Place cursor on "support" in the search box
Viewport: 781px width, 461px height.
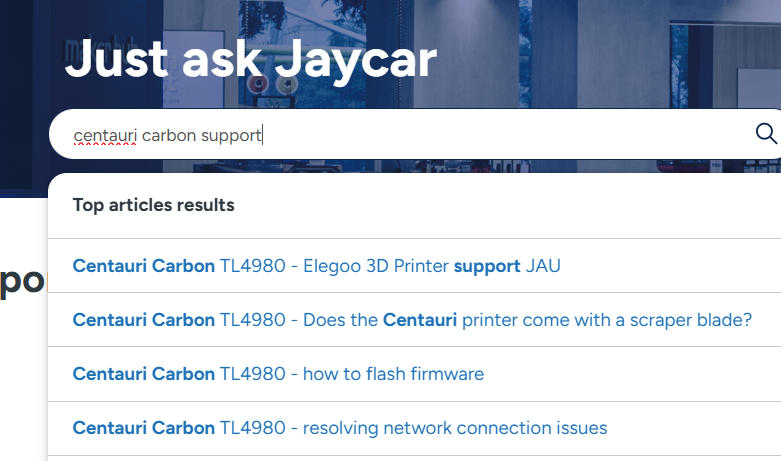point(230,135)
